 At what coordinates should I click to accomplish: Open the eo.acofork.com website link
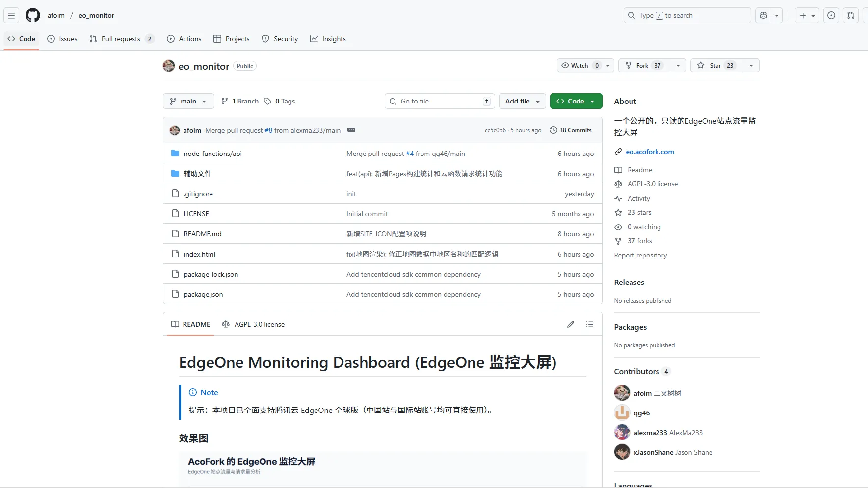pos(650,152)
